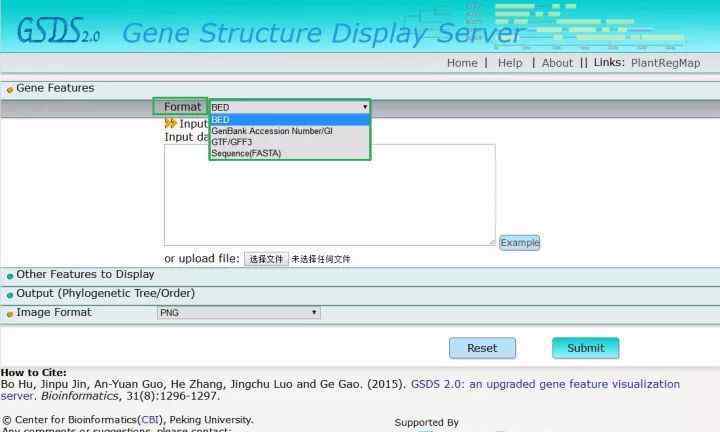Click the textarea resize grip corner
720x432 pixels.
pos(492,242)
